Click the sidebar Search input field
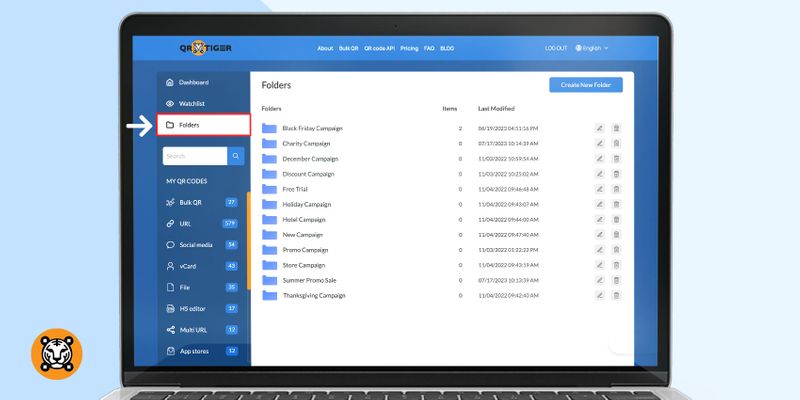 195,156
